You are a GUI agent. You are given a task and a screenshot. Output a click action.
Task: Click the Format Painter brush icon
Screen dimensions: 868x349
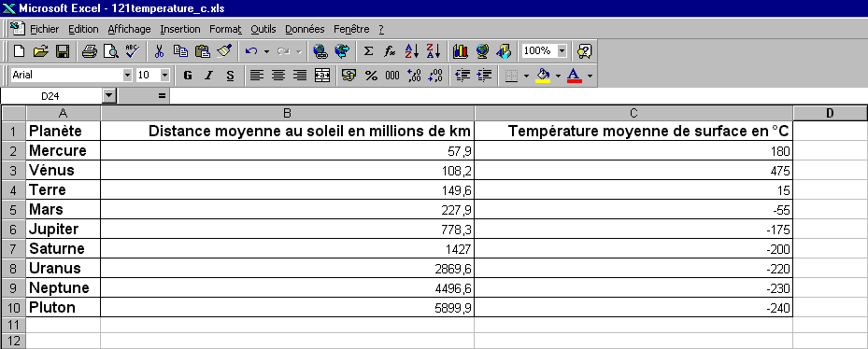point(224,51)
